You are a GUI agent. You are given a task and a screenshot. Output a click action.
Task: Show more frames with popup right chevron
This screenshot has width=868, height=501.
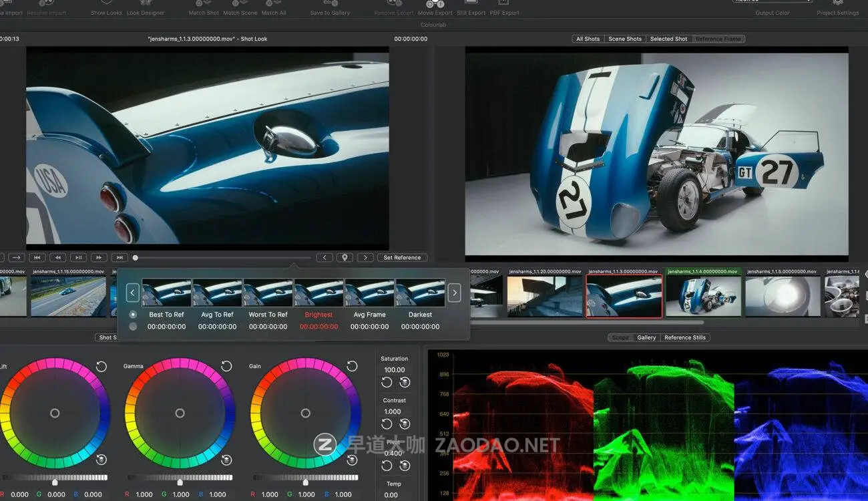(x=454, y=293)
